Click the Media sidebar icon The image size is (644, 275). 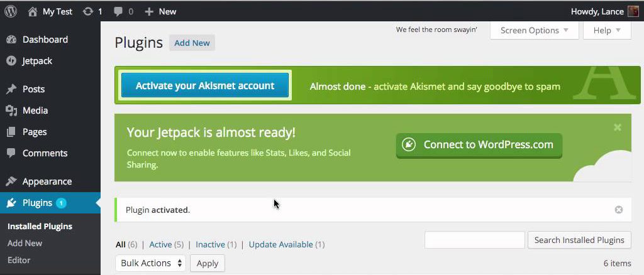coord(11,111)
